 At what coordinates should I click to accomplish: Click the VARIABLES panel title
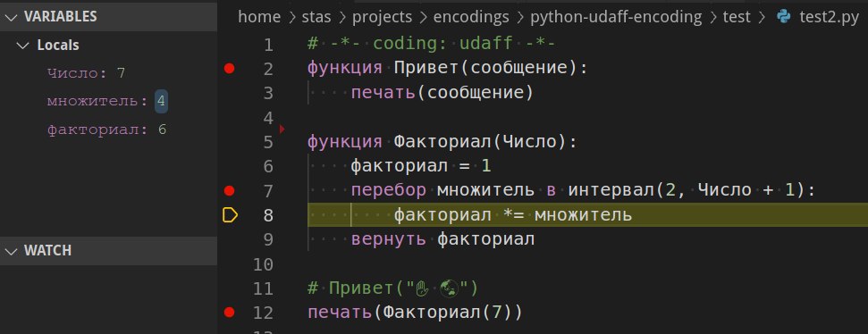pos(60,17)
